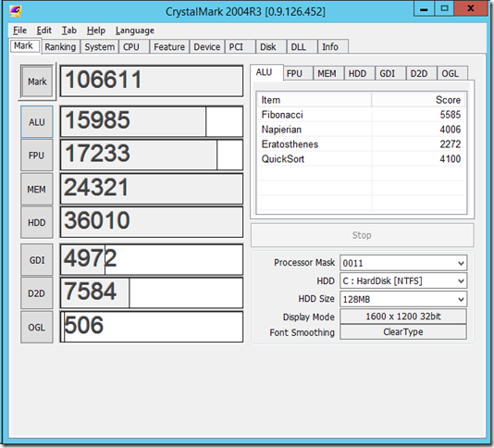
Task: Open the File menu
Action: point(19,31)
